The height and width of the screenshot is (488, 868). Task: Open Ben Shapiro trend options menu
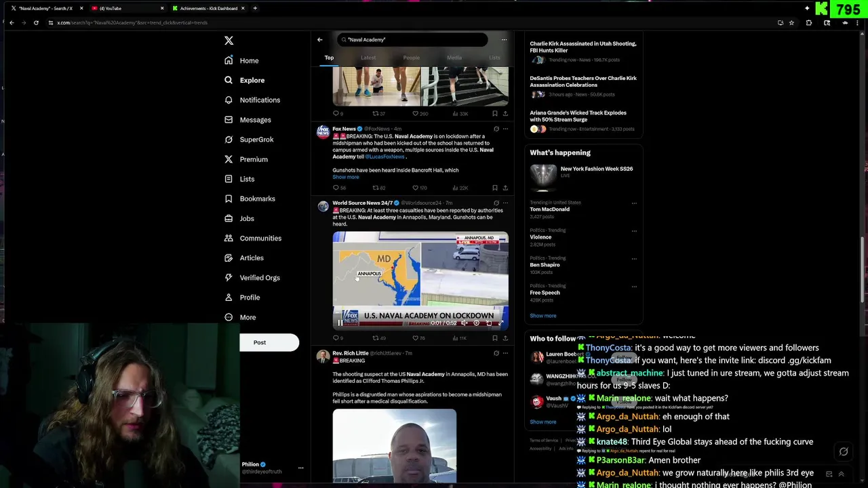point(634,258)
